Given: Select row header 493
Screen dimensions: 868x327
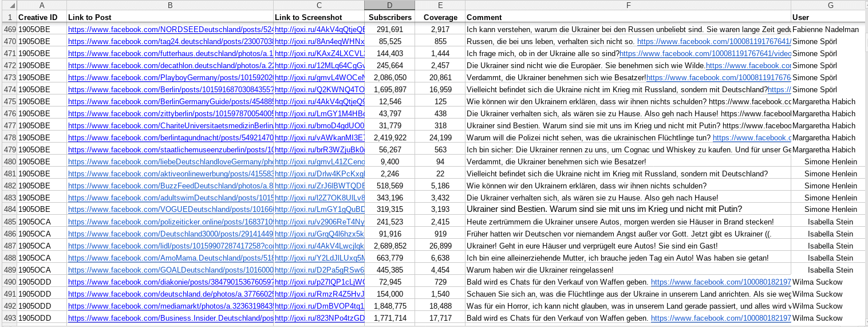Looking at the screenshot, I should coord(9,318).
